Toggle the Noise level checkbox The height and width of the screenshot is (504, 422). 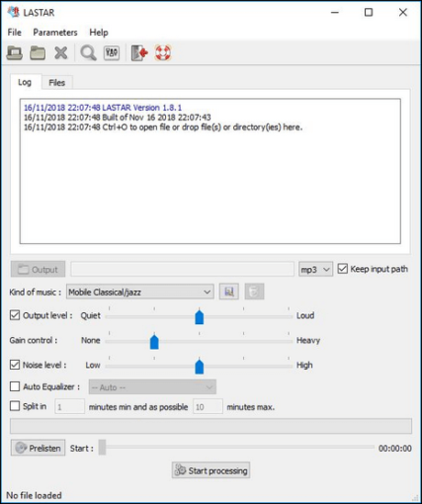click(15, 365)
